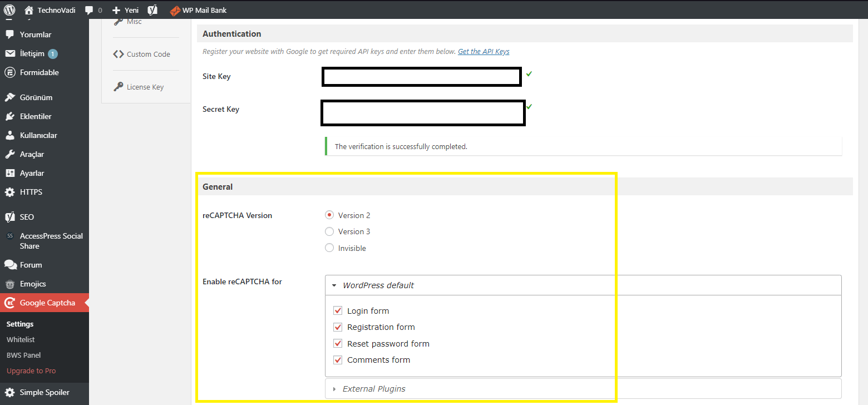
Task: Open the BWS Panel submenu
Action: point(23,355)
